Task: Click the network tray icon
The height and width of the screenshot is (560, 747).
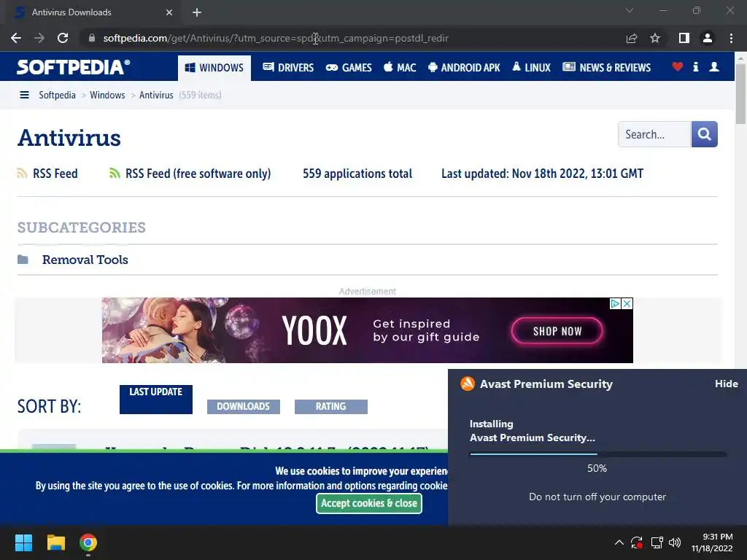Action: click(x=657, y=542)
